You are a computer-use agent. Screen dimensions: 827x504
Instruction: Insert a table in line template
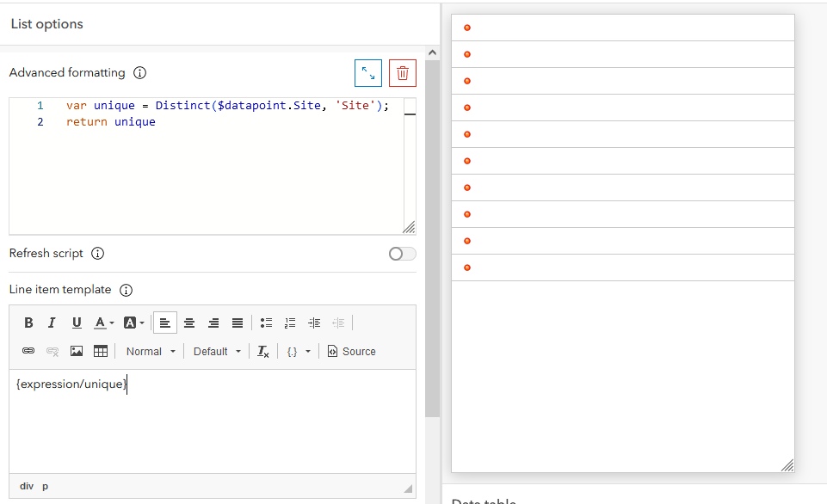(x=100, y=351)
